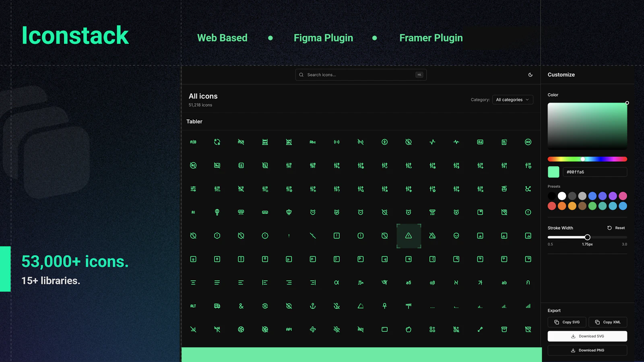
Task: Choose the white preset color
Action: click(562, 196)
